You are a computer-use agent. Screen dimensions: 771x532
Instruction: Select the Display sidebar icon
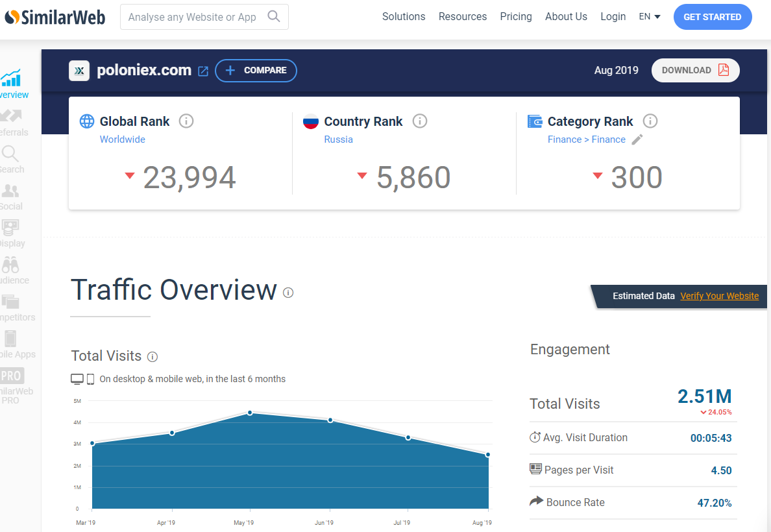pos(10,227)
